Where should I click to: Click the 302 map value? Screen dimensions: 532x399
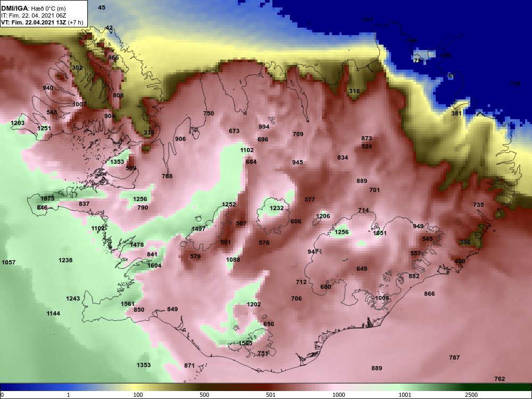77,68
